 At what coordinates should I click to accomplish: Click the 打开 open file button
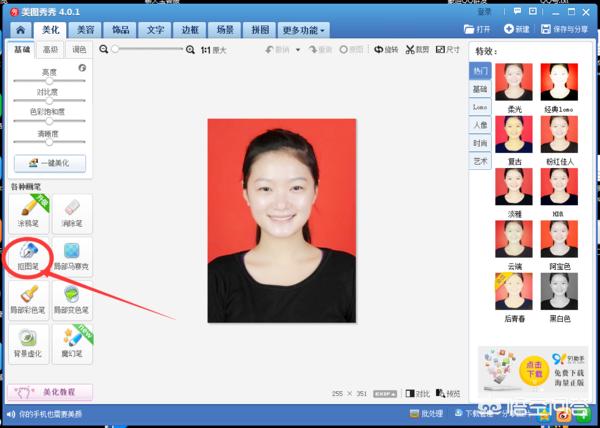click(477, 29)
